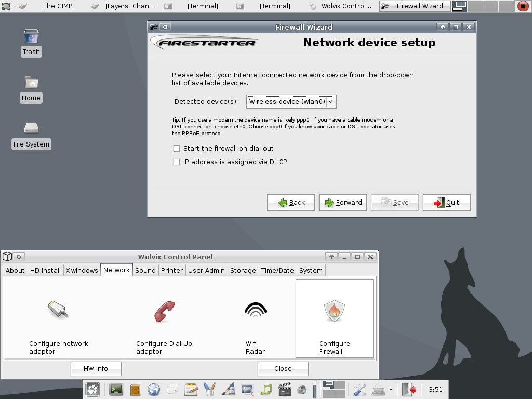Launch Terminal from the bottom panel
The height and width of the screenshot is (399, 532).
(x=116, y=390)
